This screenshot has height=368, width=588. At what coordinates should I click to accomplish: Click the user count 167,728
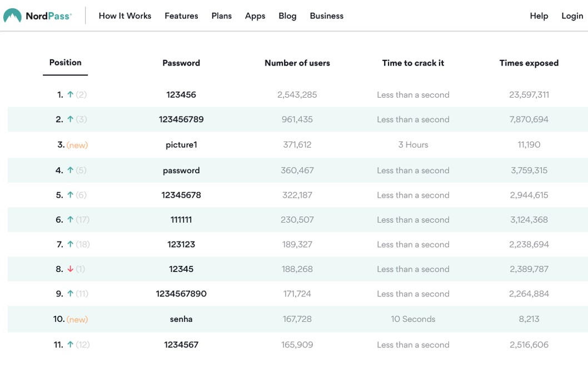297,319
